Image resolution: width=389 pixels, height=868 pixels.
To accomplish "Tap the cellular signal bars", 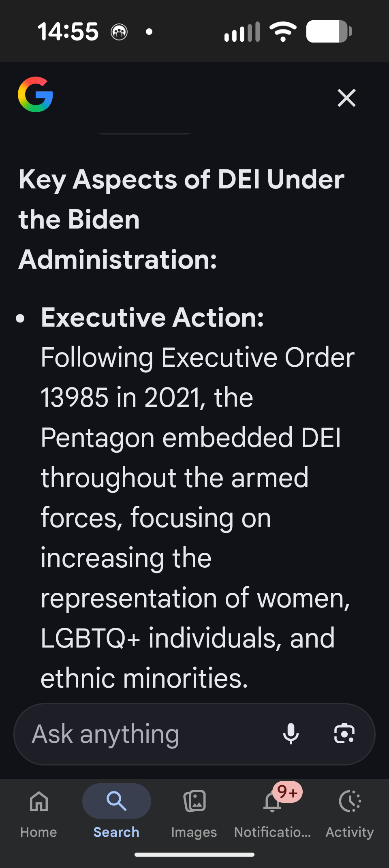I will tap(242, 32).
